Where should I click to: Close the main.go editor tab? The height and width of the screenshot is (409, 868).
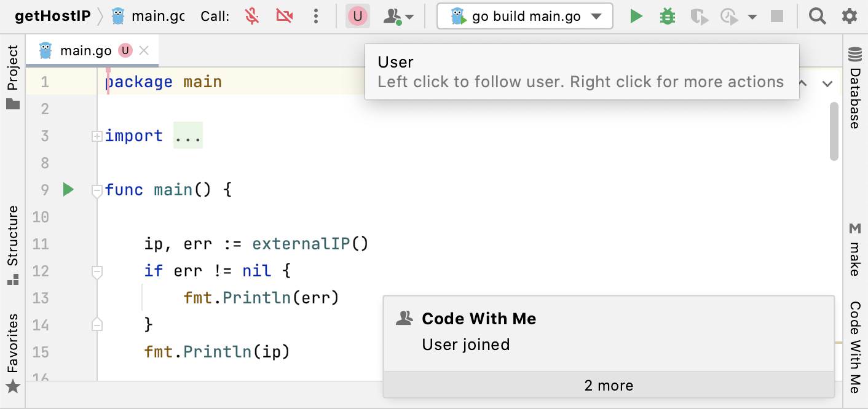pyautogui.click(x=144, y=51)
